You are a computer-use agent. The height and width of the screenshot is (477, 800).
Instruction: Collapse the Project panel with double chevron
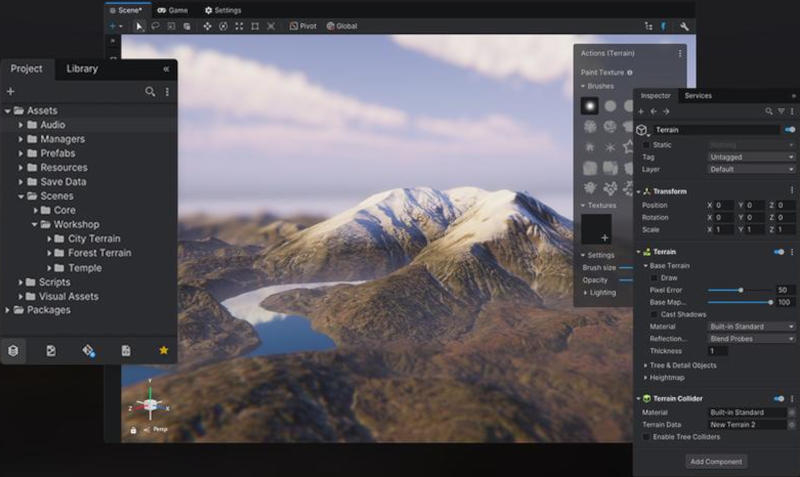tap(166, 69)
